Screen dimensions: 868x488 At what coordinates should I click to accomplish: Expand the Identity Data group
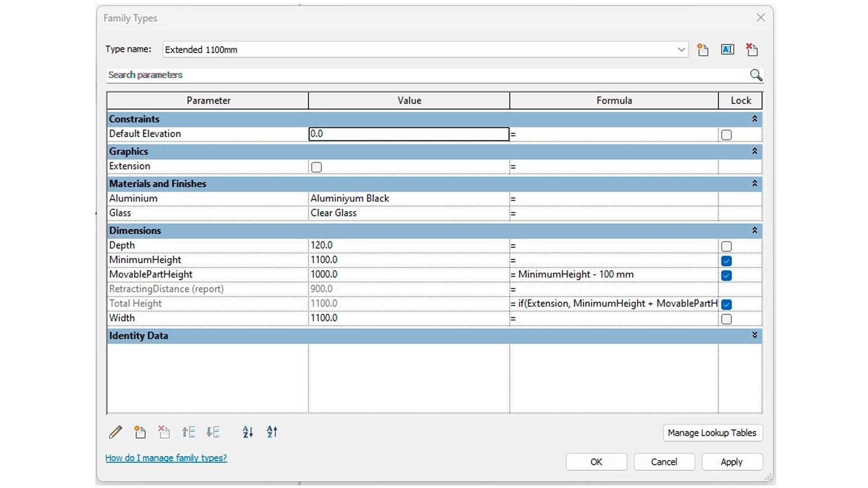[755, 335]
